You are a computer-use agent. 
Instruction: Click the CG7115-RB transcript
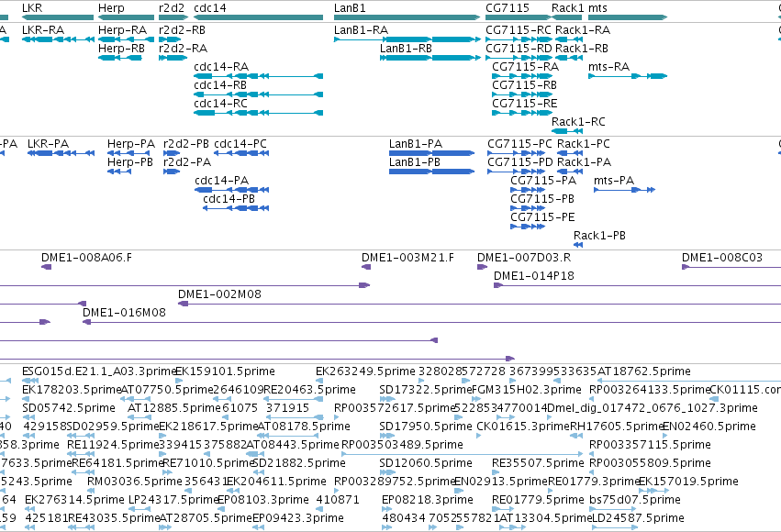point(522,94)
